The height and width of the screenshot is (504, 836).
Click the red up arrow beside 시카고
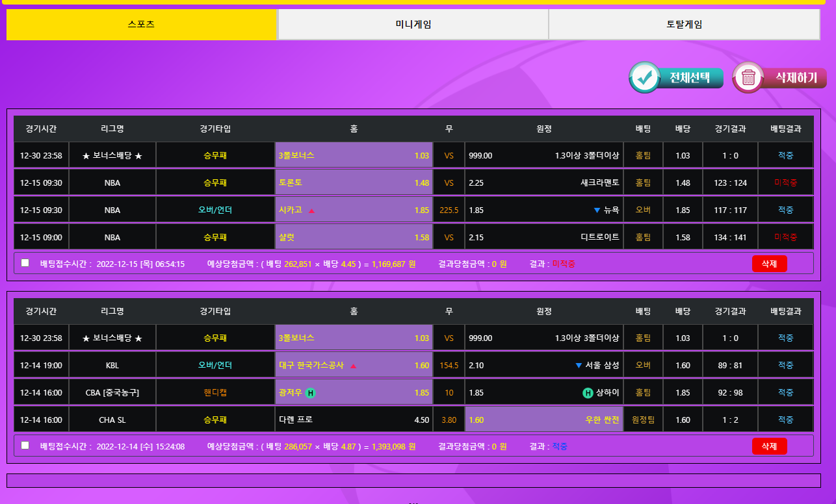coord(311,210)
